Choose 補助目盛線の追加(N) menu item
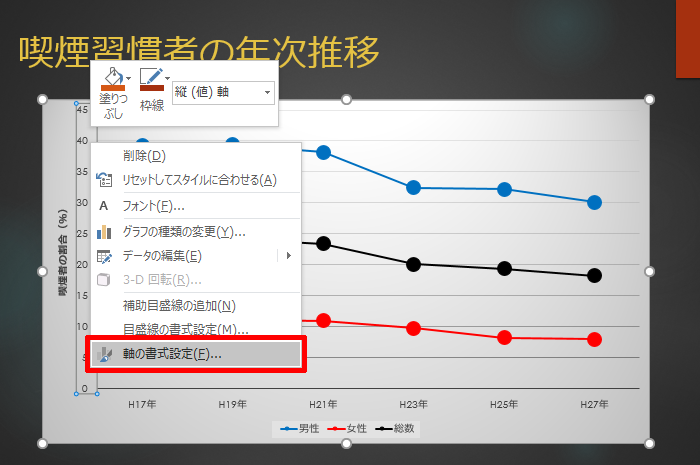Screen dimensions: 700x465 coord(196,306)
